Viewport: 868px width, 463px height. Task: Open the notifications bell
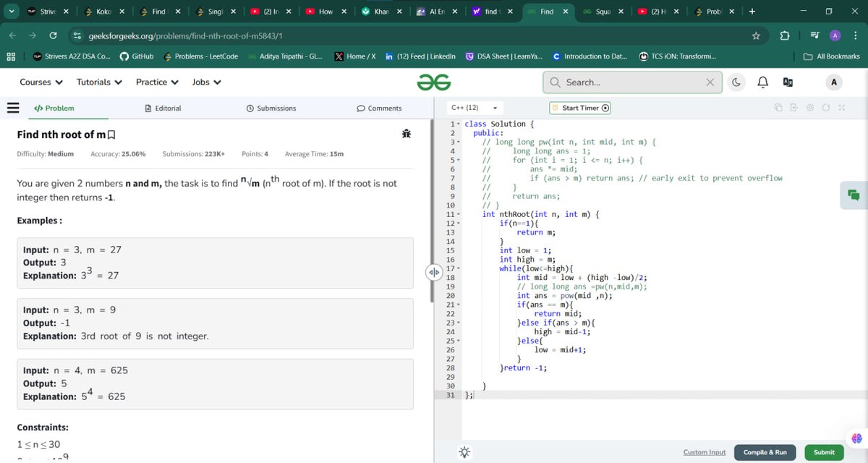point(762,82)
